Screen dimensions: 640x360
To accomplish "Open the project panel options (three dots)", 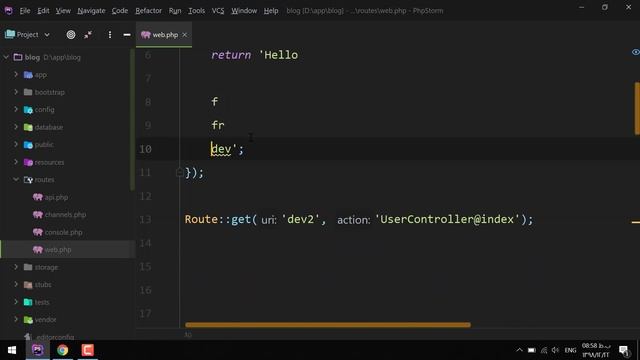I will (x=109, y=35).
